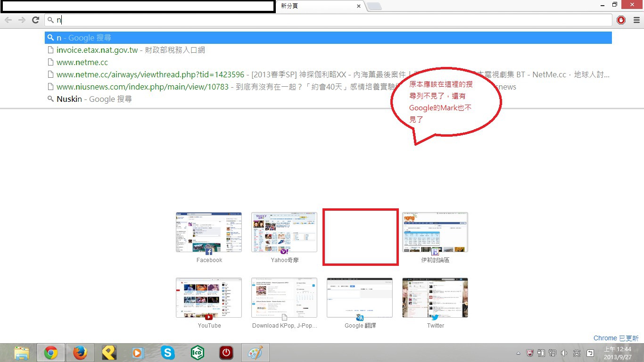644x362 pixels.
Task: Click the red Adblock extension icon
Action: pyautogui.click(x=621, y=20)
